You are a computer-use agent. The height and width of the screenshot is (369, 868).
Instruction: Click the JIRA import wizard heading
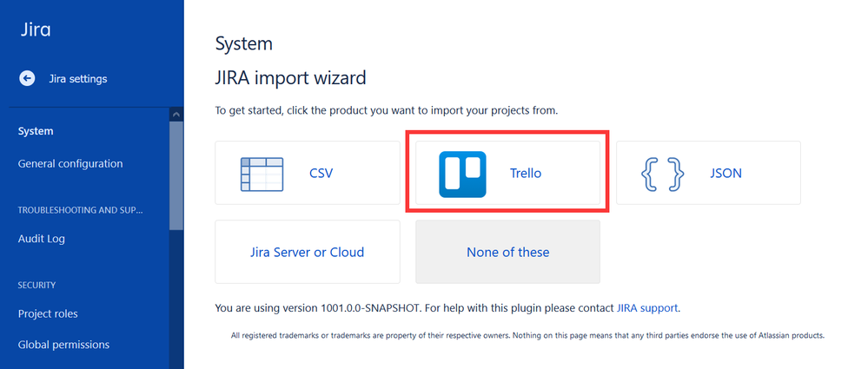[290, 78]
